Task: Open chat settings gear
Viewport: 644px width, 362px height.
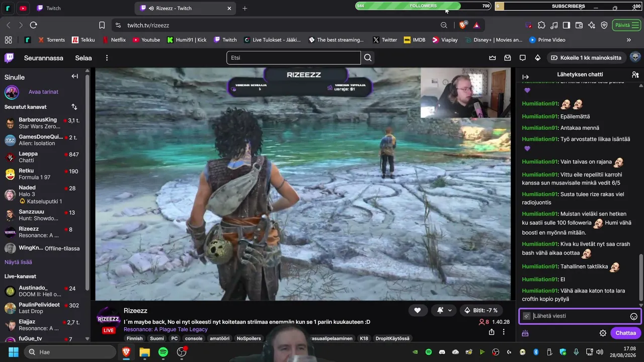Action: [603, 333]
